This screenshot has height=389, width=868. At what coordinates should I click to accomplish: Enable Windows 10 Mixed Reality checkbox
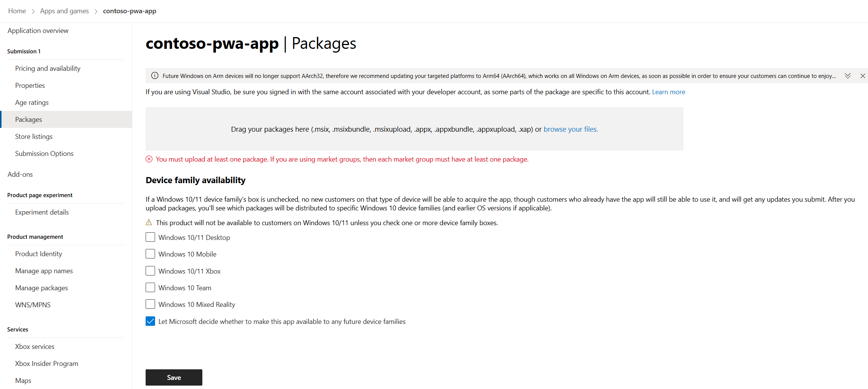point(150,304)
